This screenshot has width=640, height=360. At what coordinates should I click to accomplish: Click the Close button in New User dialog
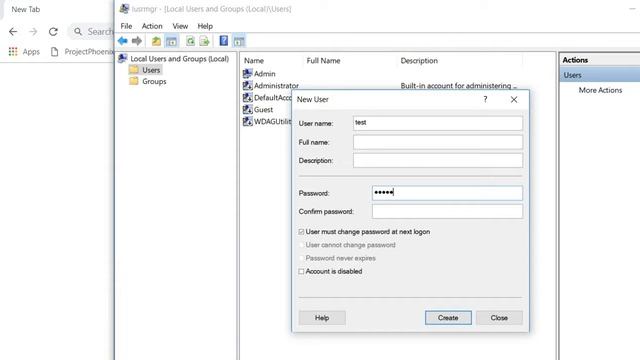[x=499, y=318]
